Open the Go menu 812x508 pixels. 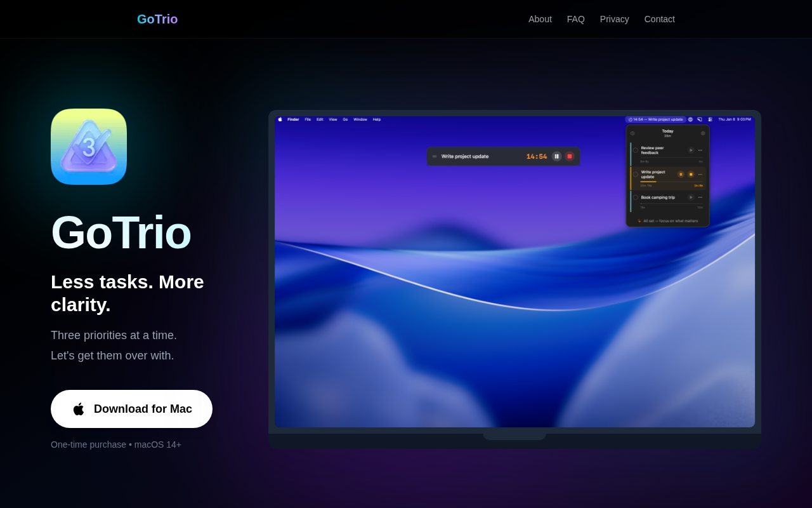(x=345, y=119)
